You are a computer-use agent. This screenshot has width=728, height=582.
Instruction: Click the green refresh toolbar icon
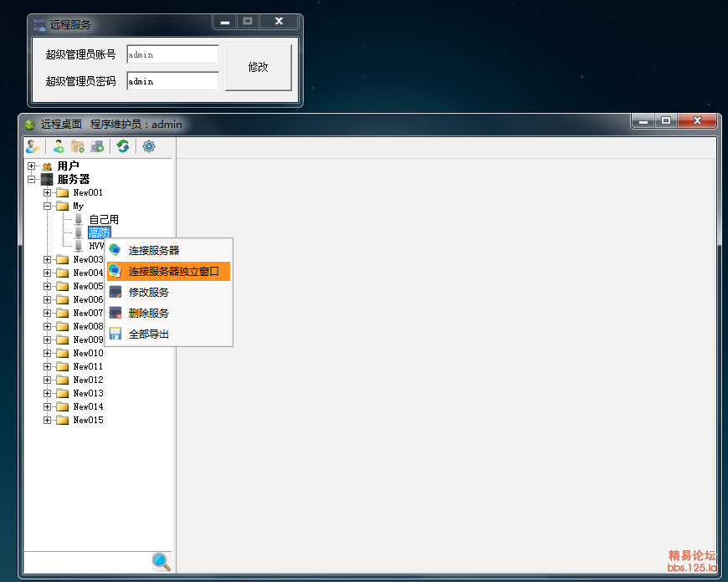coord(123,146)
